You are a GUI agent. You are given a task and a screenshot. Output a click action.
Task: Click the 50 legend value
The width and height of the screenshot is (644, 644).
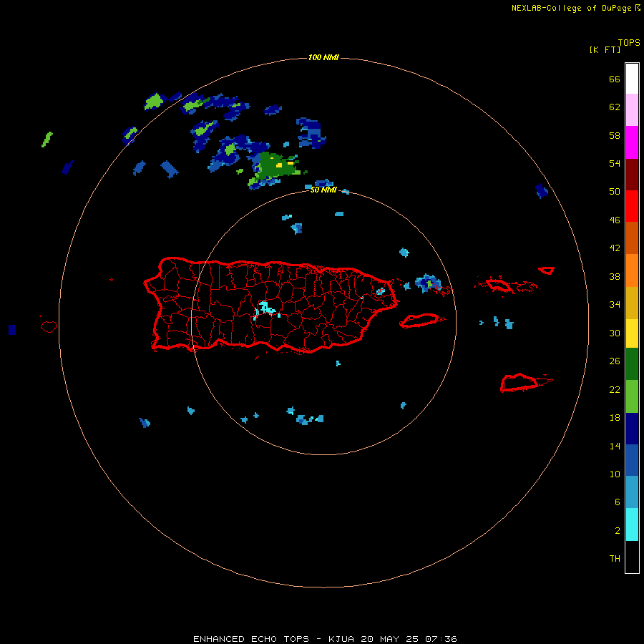tap(615, 192)
